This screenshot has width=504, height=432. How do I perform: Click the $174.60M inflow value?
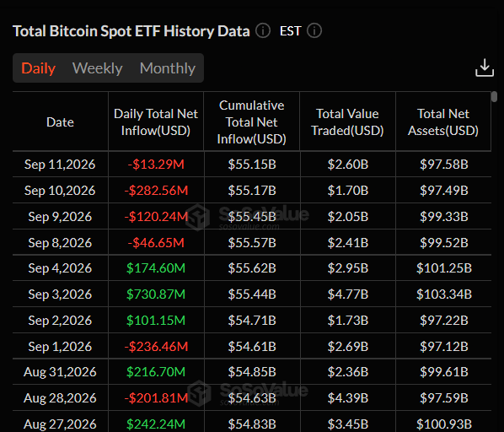pos(156,268)
